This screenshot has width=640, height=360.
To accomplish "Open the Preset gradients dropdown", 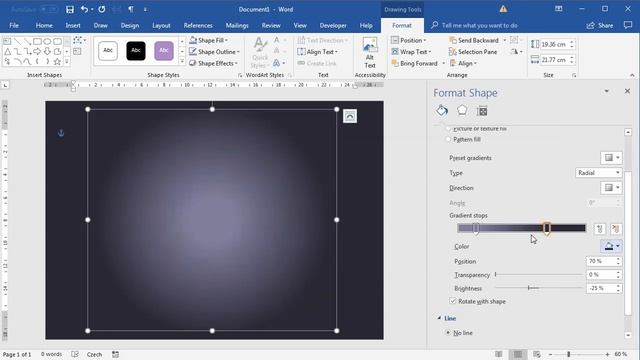I will coord(611,158).
